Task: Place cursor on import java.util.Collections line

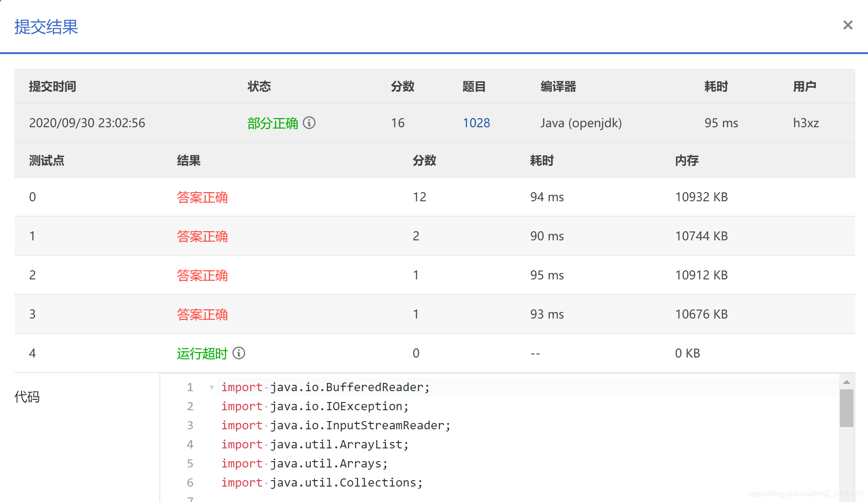Action: coord(322,483)
